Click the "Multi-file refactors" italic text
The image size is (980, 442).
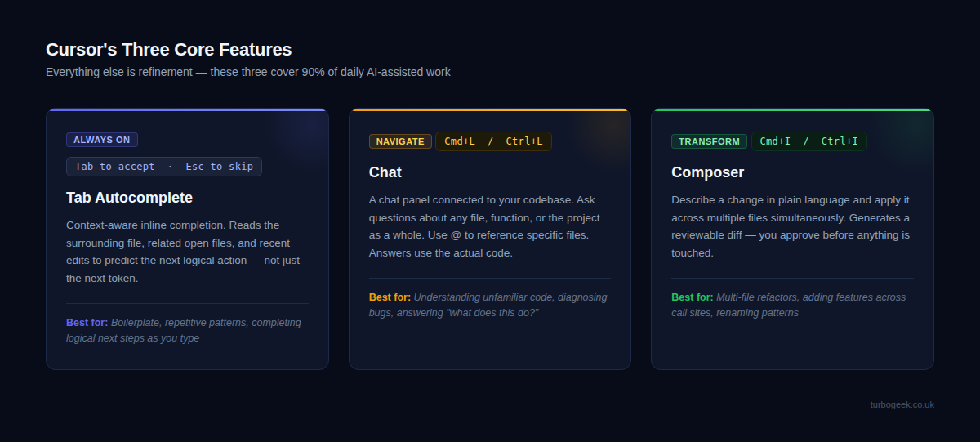point(768,297)
